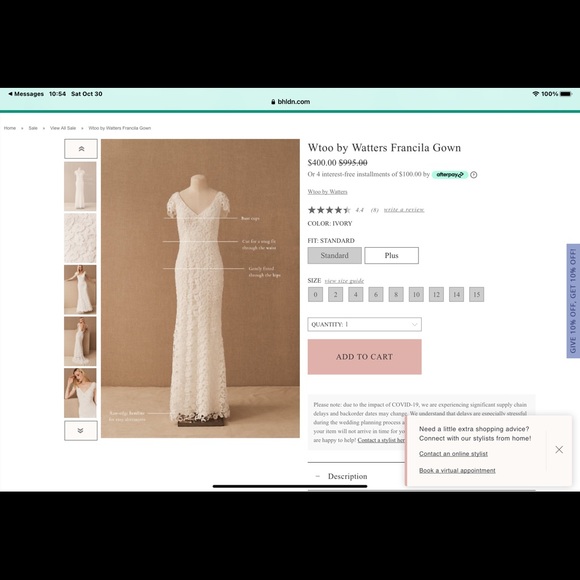Viewport: 580px width, 580px height.
Task: Click the bhldn.com address bar
Action: pyautogui.click(x=290, y=102)
